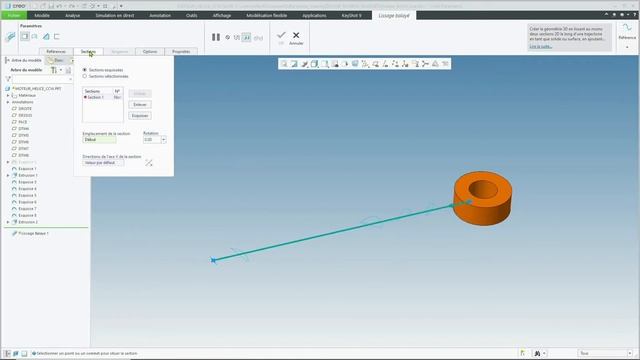Expand the Matériaux tree node
Screen dimensions: 640x360
click(x=8, y=96)
